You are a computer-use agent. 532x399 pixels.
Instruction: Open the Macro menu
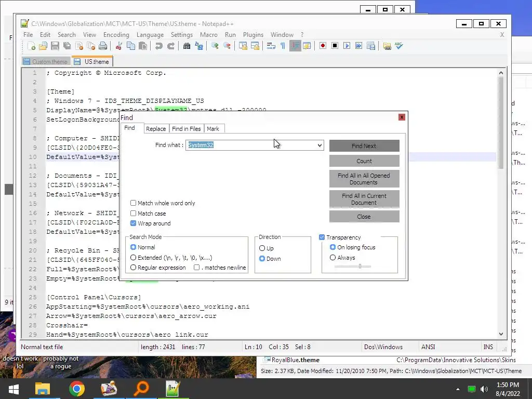(x=209, y=35)
